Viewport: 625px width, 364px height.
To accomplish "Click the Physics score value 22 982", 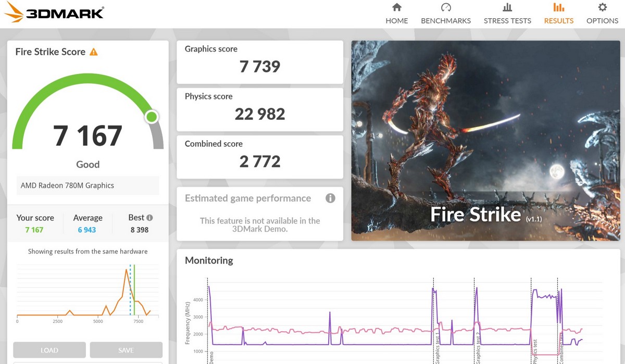I will coord(260,114).
